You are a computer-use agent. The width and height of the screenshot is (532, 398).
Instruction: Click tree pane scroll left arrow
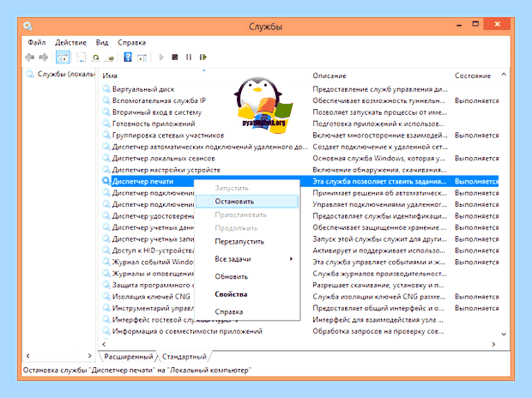tap(27, 356)
